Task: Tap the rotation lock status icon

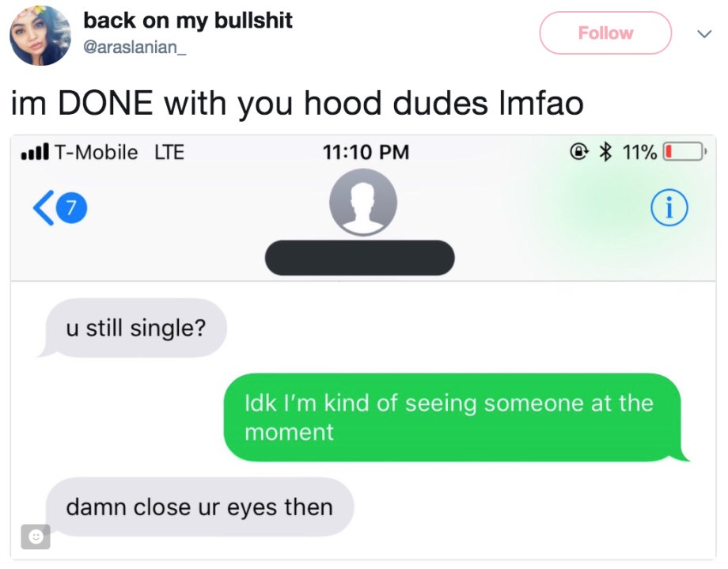Action: (579, 151)
